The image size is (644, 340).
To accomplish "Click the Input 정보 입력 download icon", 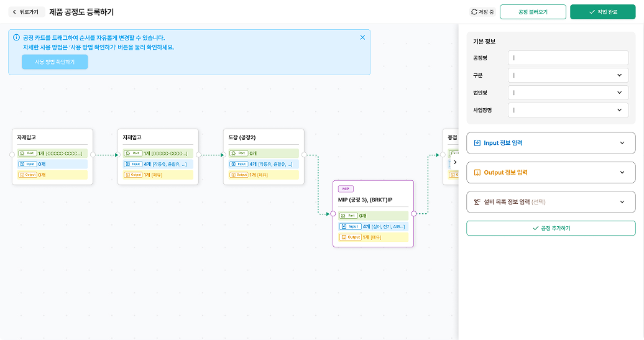I will point(477,143).
